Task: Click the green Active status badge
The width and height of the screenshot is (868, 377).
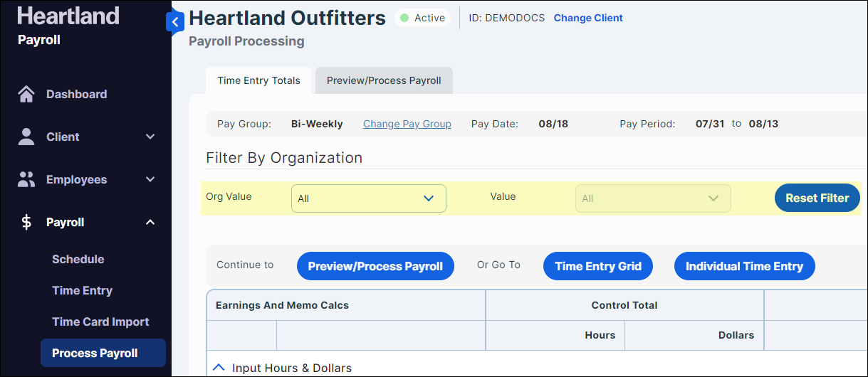Action: pyautogui.click(x=422, y=18)
